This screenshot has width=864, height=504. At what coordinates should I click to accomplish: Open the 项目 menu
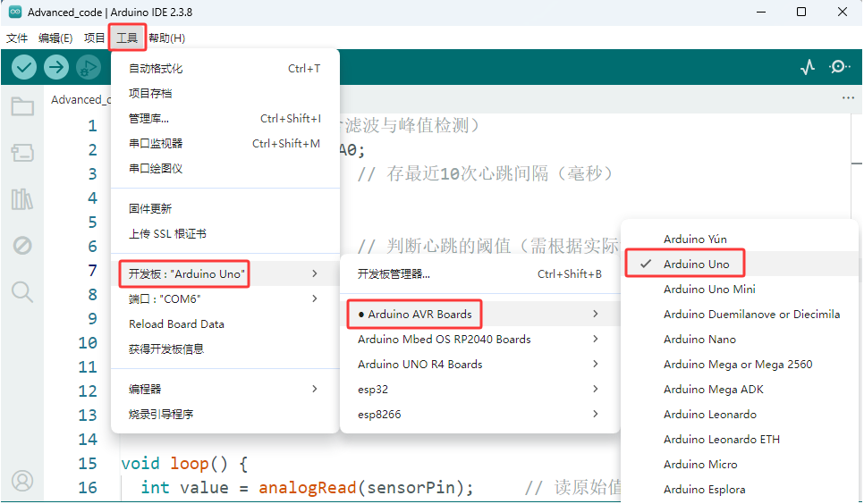click(94, 38)
